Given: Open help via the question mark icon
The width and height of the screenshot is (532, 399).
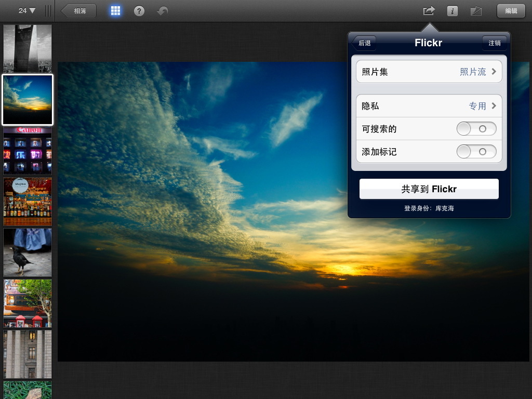Looking at the screenshot, I should [x=138, y=10].
